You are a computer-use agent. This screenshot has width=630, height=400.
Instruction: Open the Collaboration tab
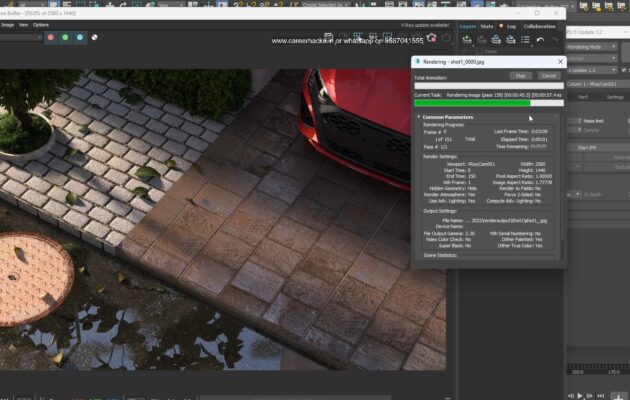click(539, 26)
